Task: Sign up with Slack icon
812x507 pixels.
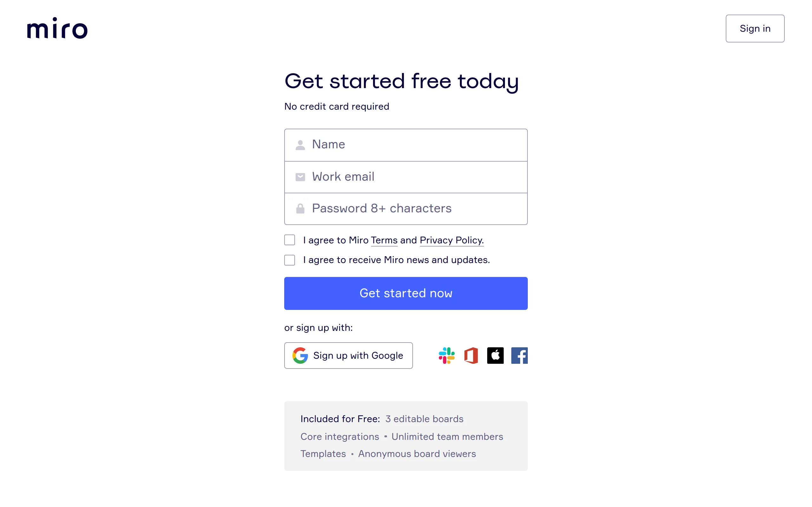Action: (x=447, y=356)
